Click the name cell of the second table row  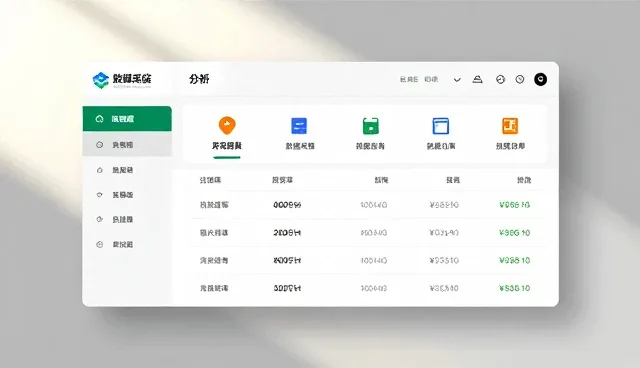coord(214,233)
